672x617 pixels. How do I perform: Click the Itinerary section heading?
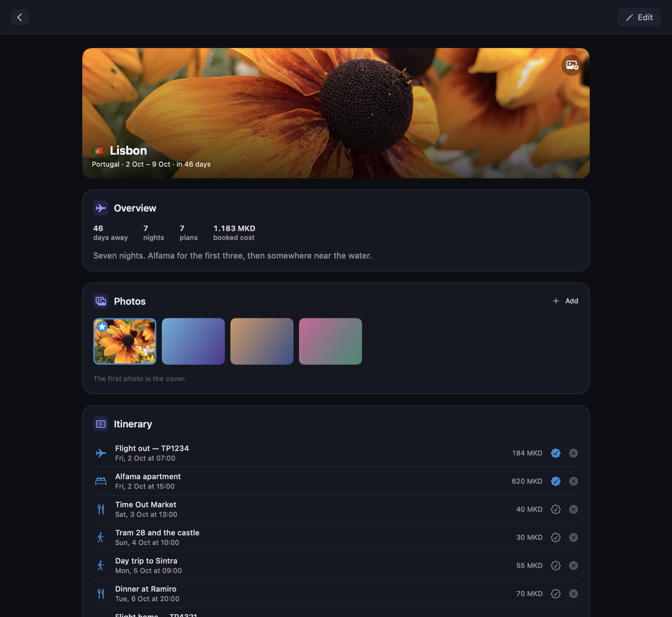(x=133, y=424)
